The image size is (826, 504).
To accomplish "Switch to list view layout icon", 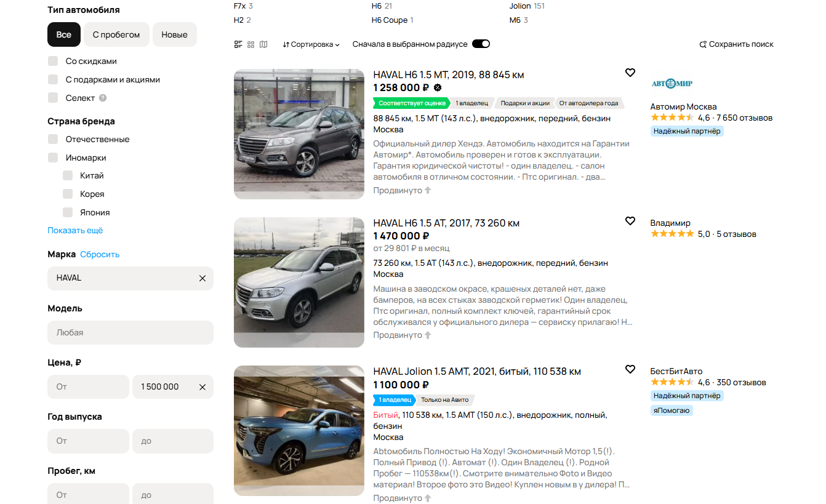I will tap(238, 44).
